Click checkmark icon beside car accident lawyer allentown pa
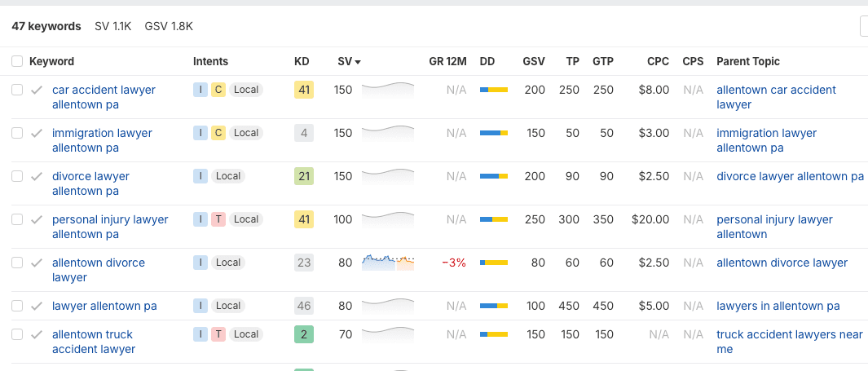Image resolution: width=868 pixels, height=371 pixels. pos(37,91)
